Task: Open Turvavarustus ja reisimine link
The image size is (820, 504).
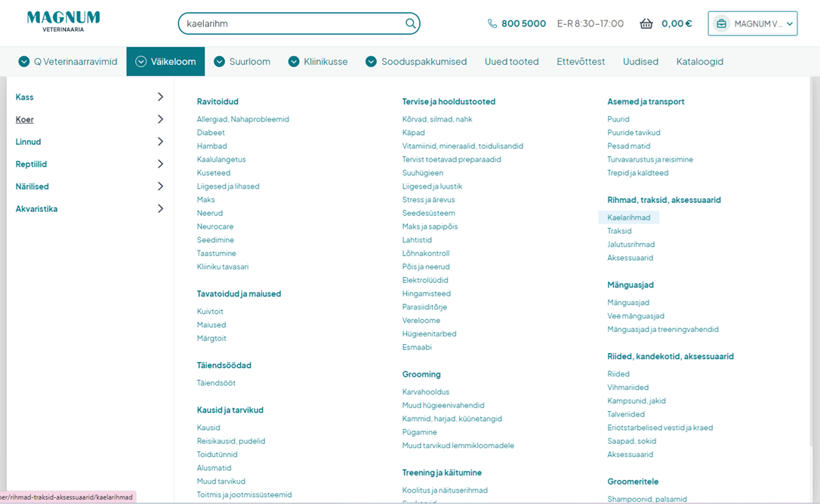Action: coord(650,159)
